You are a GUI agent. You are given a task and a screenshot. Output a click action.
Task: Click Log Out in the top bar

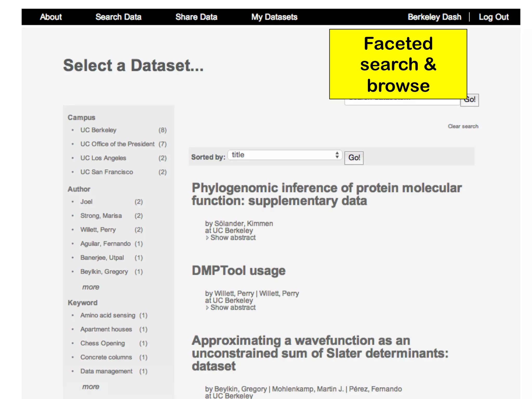click(x=494, y=17)
